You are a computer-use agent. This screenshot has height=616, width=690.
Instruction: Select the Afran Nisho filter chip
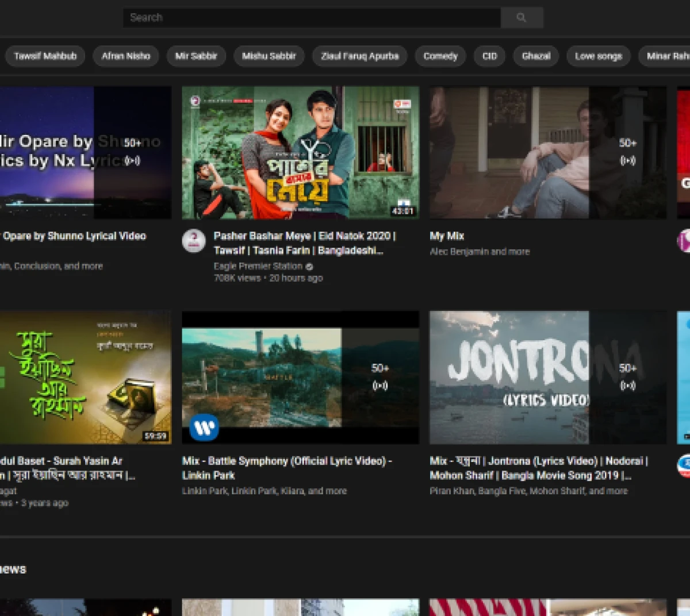pyautogui.click(x=126, y=56)
